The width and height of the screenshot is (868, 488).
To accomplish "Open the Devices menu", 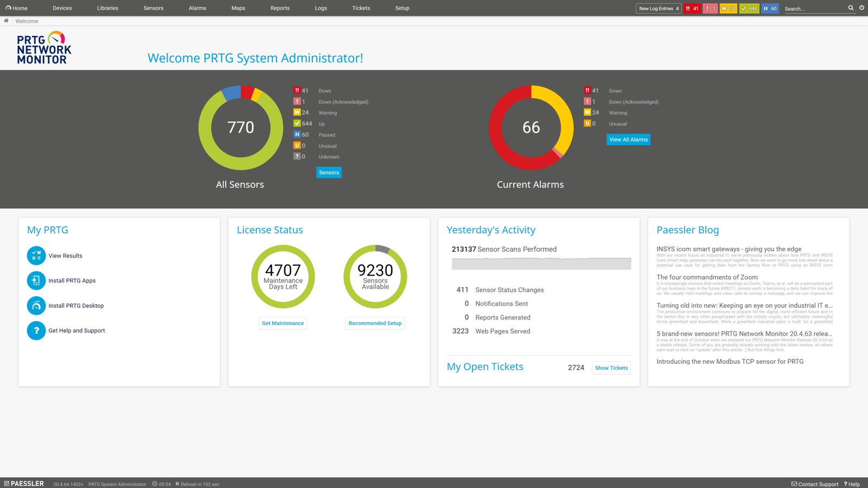I will 62,8.
